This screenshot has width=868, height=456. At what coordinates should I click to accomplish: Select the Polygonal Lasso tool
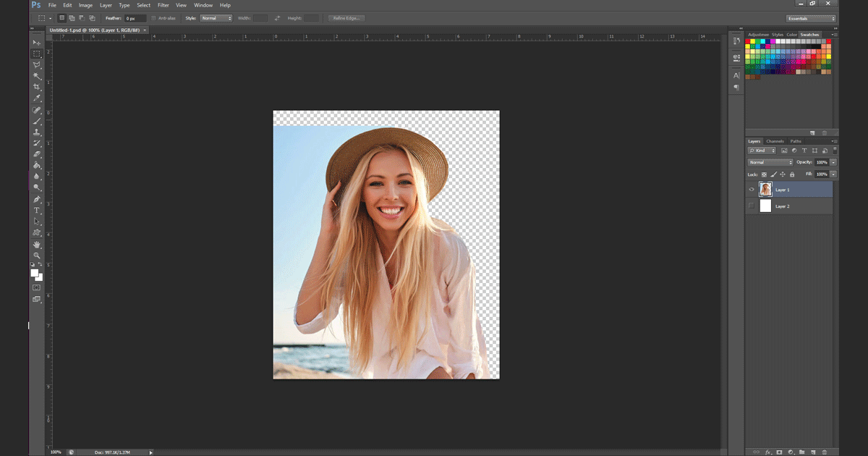pos(37,65)
